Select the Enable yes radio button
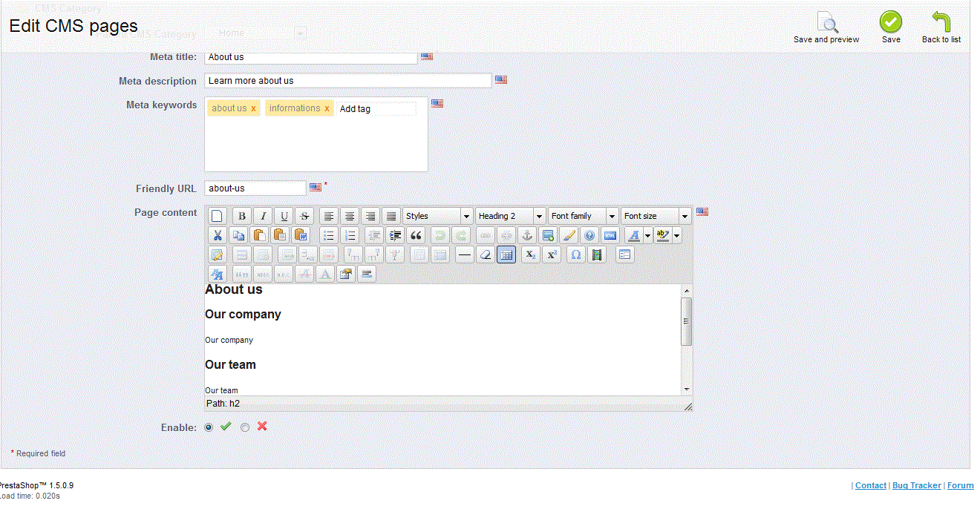This screenshot has width=980, height=512. pos(209,427)
